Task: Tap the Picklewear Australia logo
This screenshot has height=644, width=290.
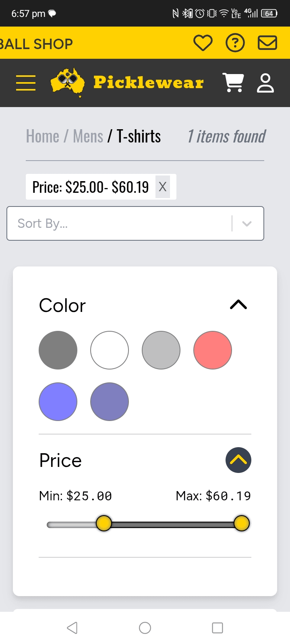Action: 127,83
